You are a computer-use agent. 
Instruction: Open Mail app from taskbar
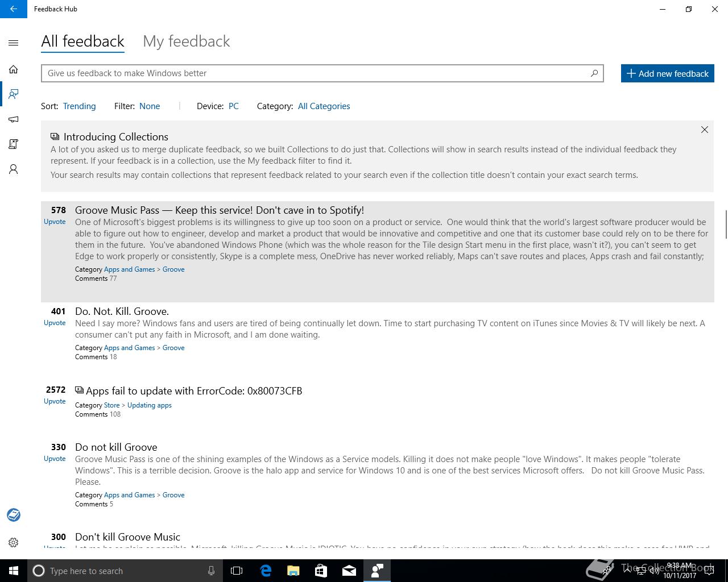[x=349, y=571]
